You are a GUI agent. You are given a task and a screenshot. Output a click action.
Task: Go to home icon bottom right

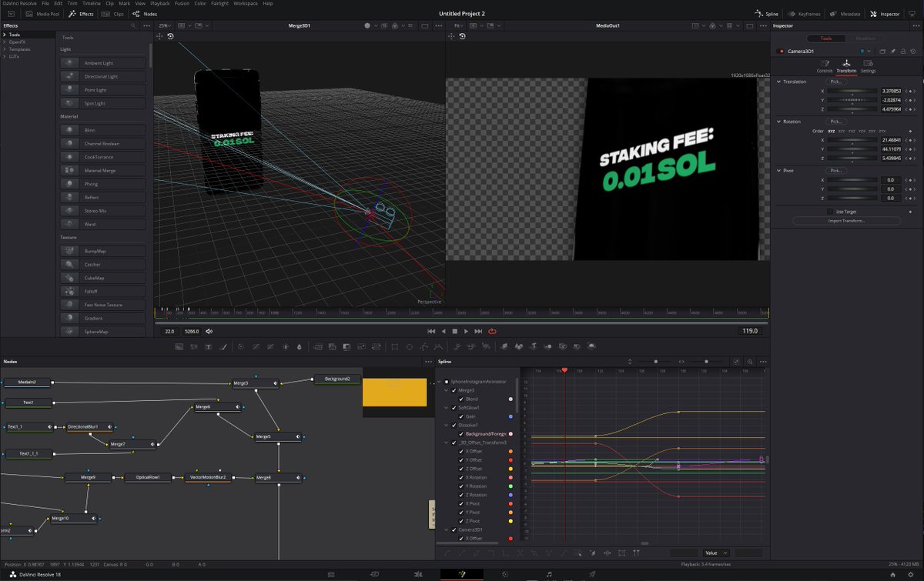pos(892,574)
